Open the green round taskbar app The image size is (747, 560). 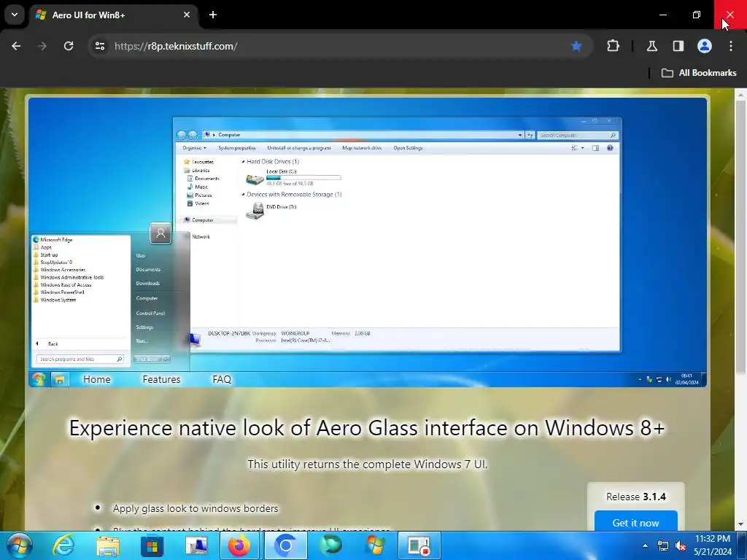point(330,545)
